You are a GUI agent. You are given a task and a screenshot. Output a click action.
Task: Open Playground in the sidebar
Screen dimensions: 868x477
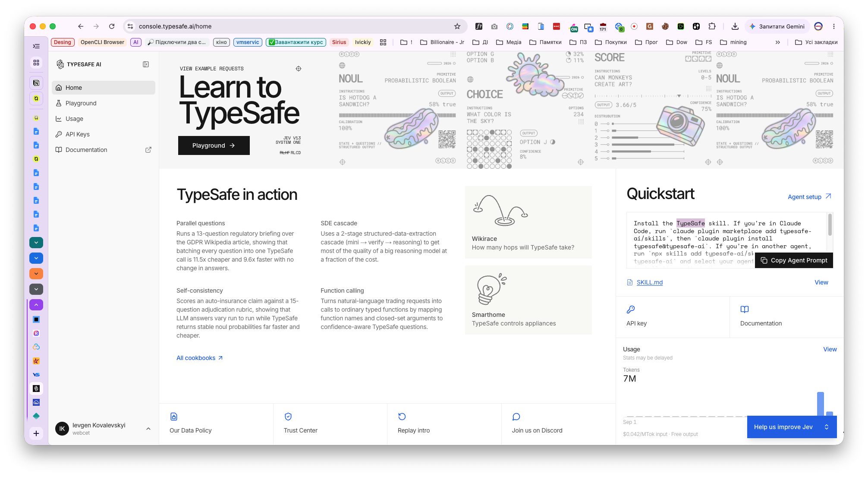point(103,103)
